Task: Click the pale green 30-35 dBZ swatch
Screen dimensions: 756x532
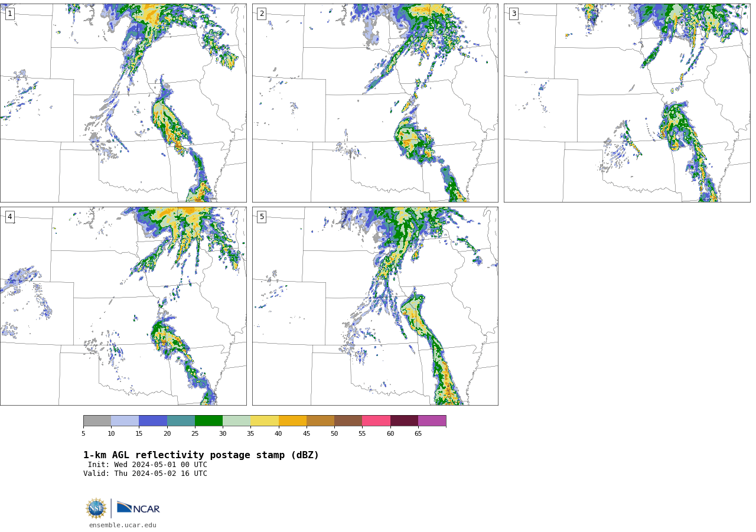Action: 236,421
